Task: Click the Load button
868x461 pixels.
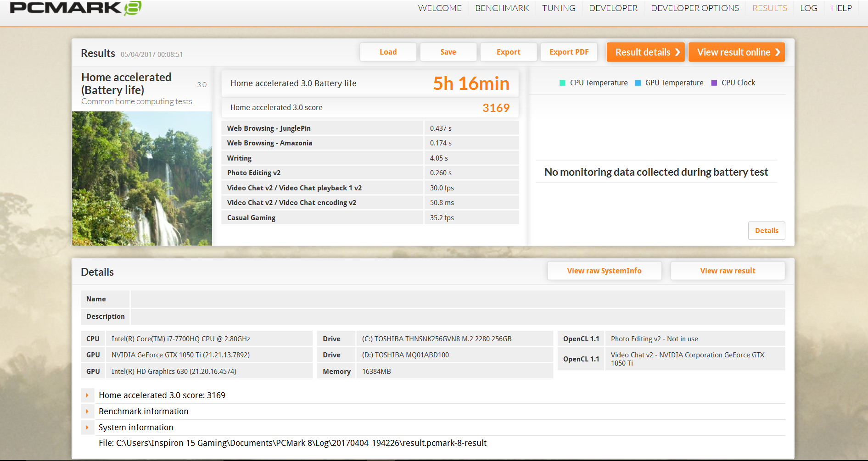Action: pyautogui.click(x=388, y=52)
